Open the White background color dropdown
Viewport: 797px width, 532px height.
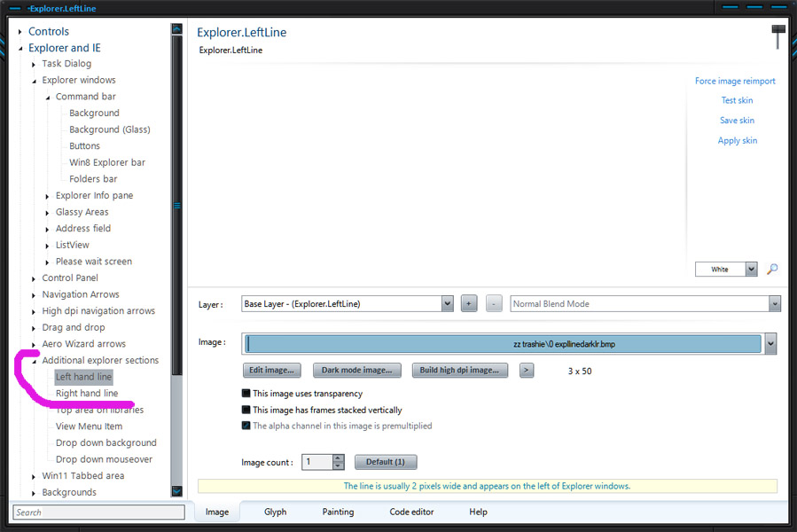pyautogui.click(x=751, y=270)
